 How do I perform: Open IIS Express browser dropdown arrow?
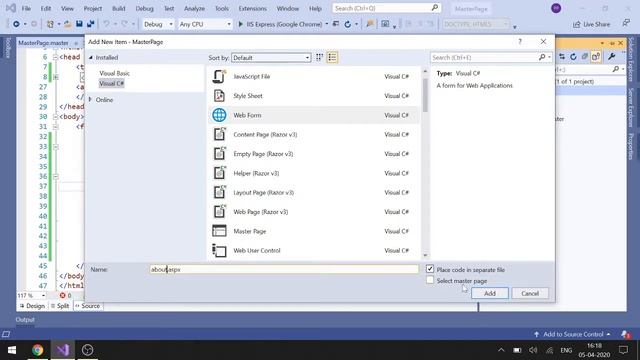(327, 24)
